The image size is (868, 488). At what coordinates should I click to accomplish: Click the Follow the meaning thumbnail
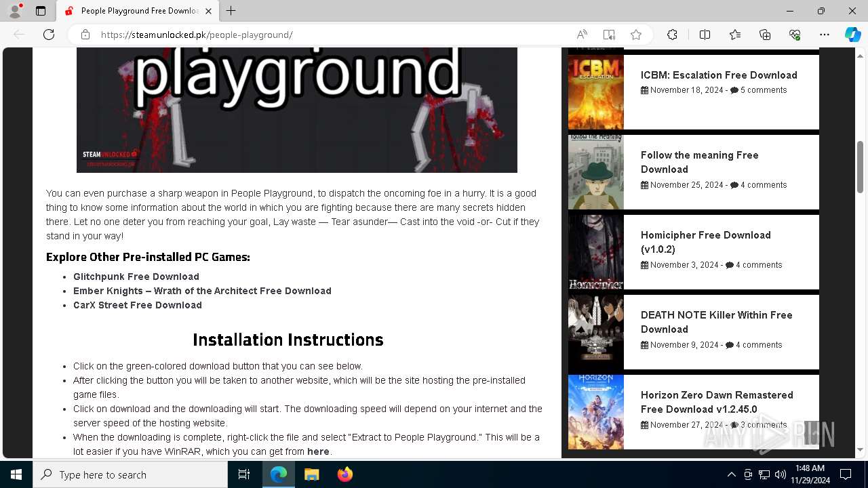596,172
